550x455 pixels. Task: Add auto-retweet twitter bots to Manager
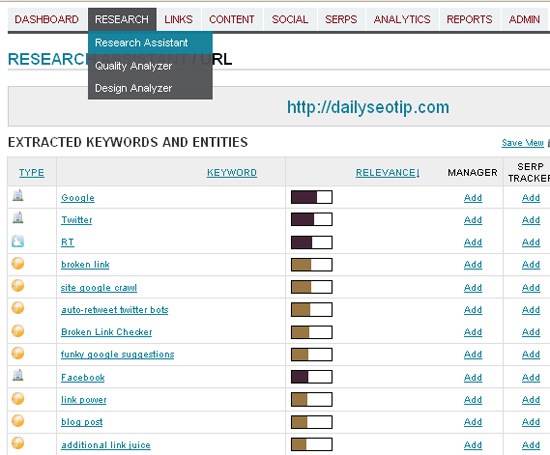tap(473, 310)
